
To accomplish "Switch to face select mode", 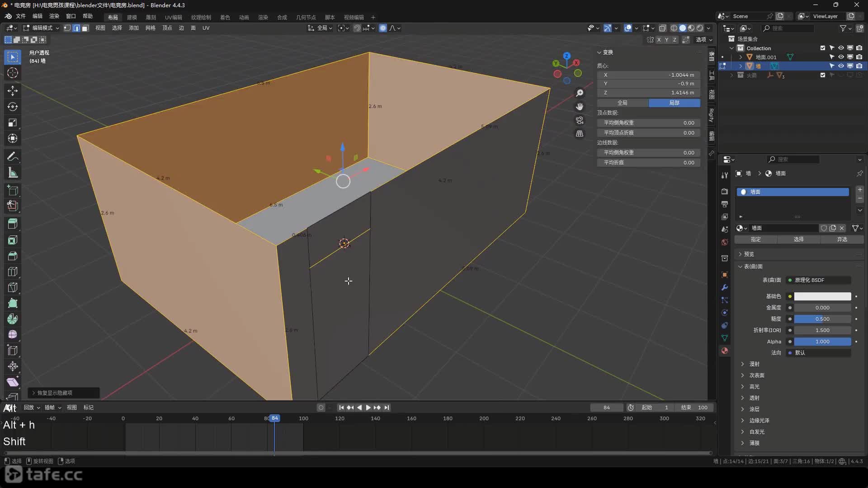I will click(85, 28).
